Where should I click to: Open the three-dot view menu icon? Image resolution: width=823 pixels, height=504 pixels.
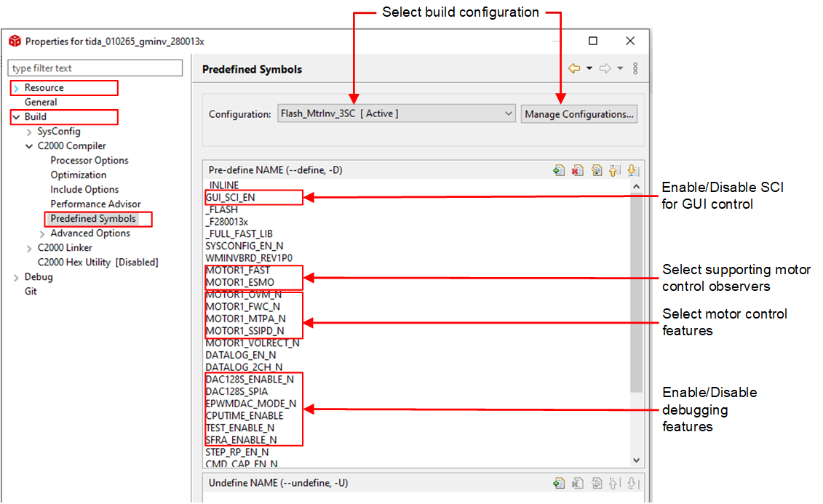tap(635, 68)
